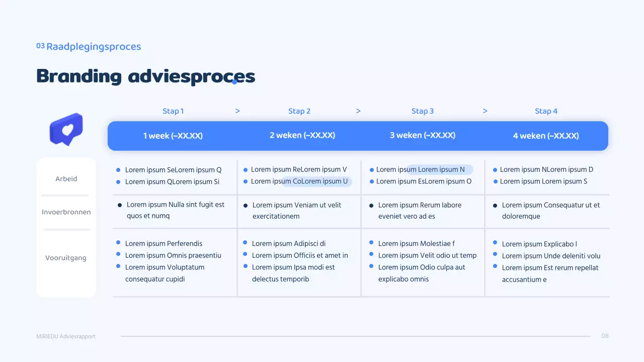The height and width of the screenshot is (362, 644).
Task: Click the arrow between Stap 3 and Stap 4
Action: [x=485, y=111]
